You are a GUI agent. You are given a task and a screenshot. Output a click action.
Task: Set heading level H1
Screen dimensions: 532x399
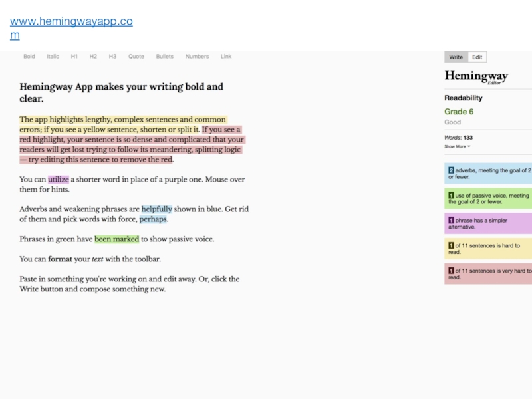click(x=74, y=57)
